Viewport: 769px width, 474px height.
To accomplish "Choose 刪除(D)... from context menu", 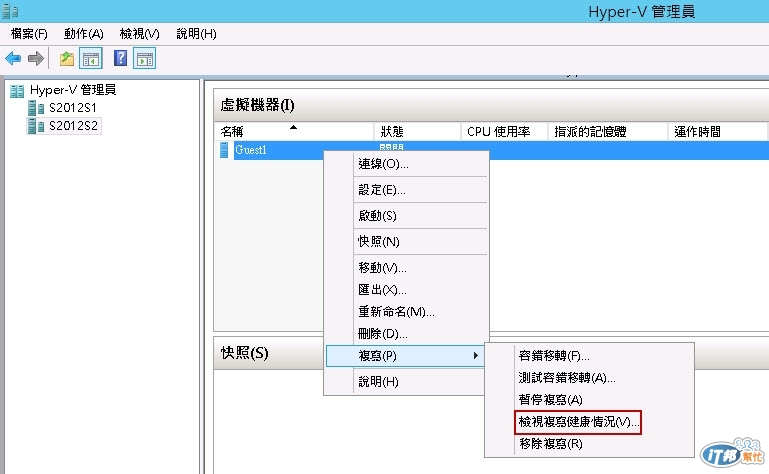I will [407, 334].
